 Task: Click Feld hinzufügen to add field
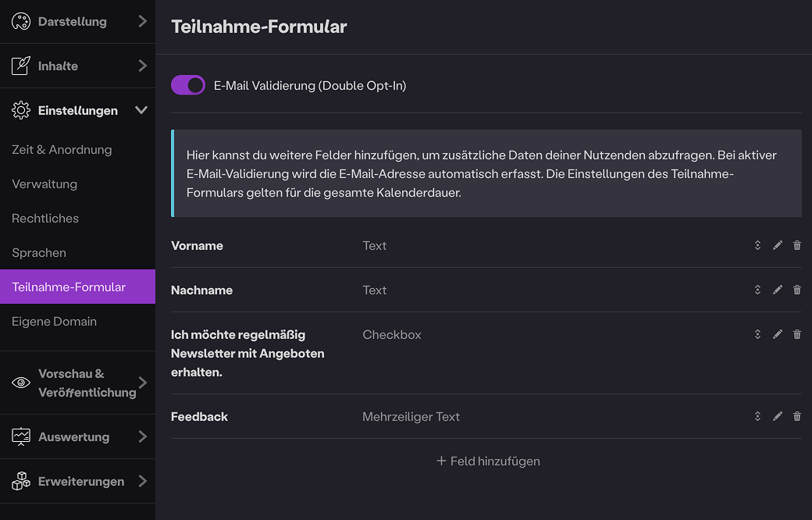click(488, 461)
